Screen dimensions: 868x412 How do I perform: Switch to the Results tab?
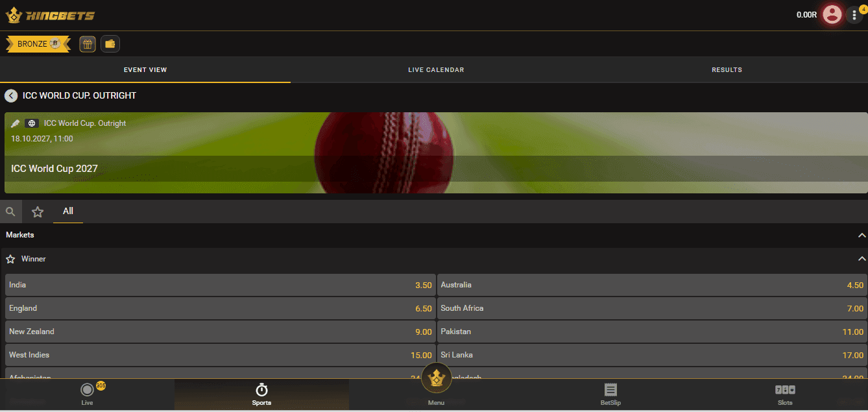pyautogui.click(x=727, y=69)
